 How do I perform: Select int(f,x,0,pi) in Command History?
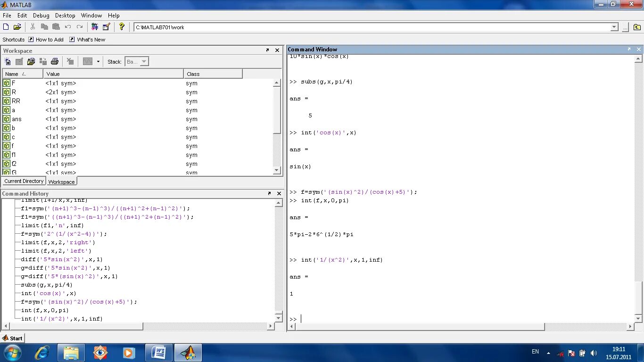(45, 310)
